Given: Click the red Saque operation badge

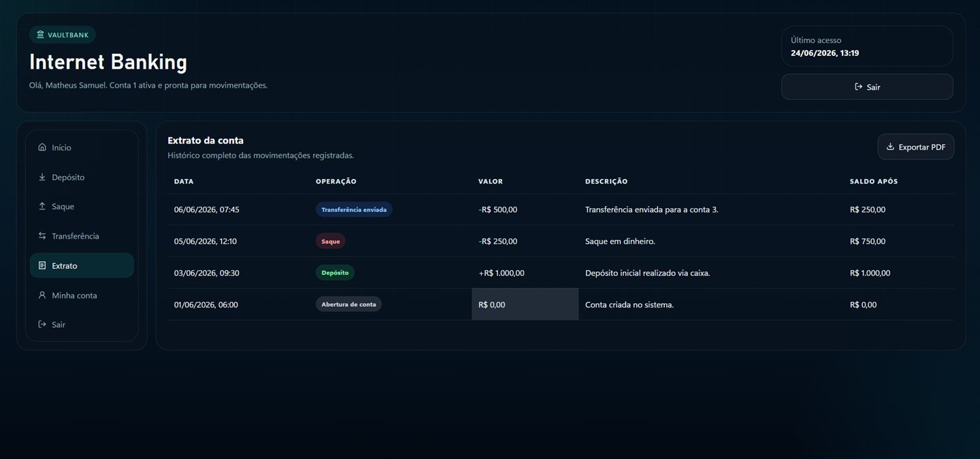Looking at the screenshot, I should 330,241.
